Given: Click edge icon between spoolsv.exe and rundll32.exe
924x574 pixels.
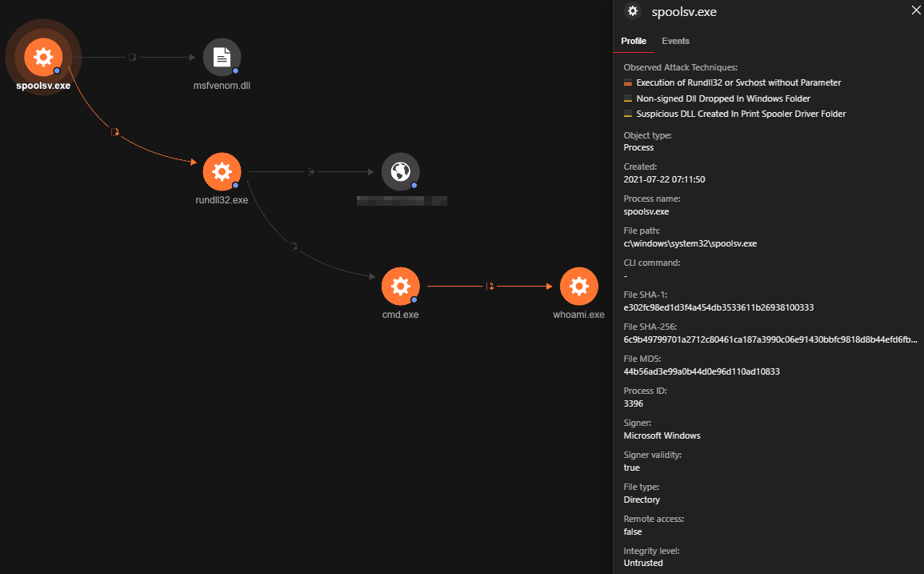Looking at the screenshot, I should click(115, 132).
